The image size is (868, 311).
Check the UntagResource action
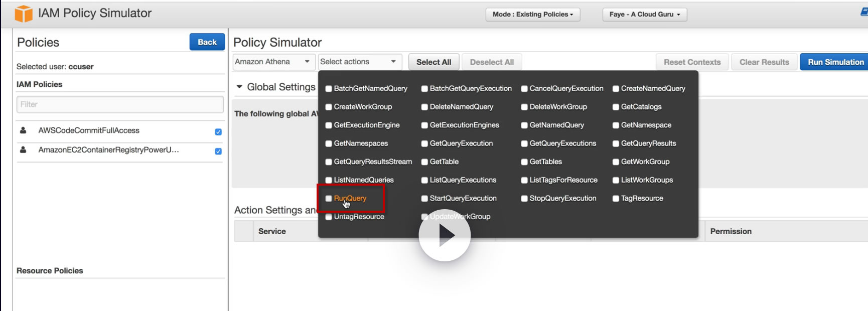click(329, 217)
